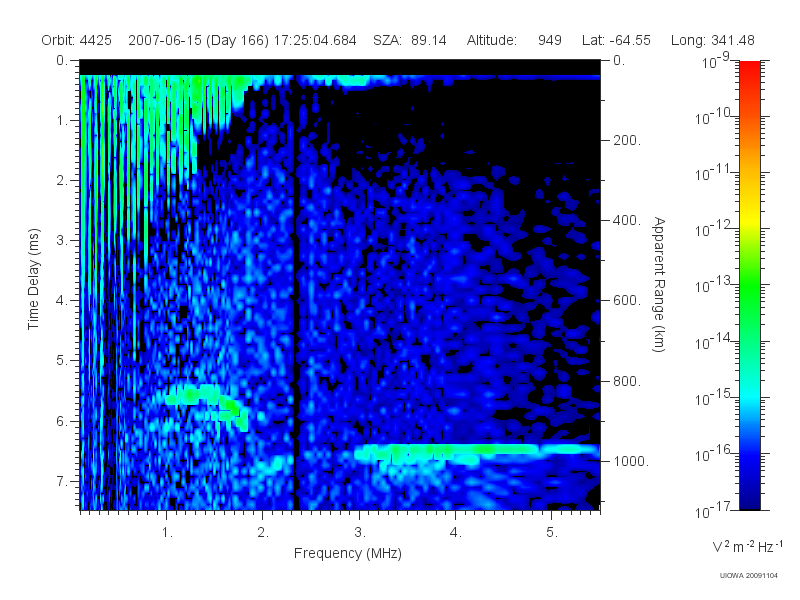Click the Time Delay (ms) axis title

[33, 279]
